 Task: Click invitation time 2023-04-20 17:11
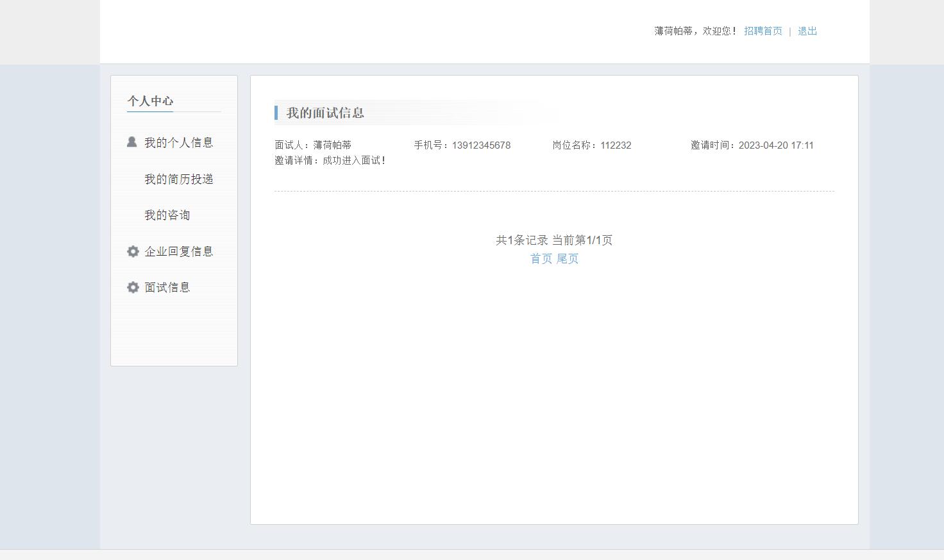776,145
